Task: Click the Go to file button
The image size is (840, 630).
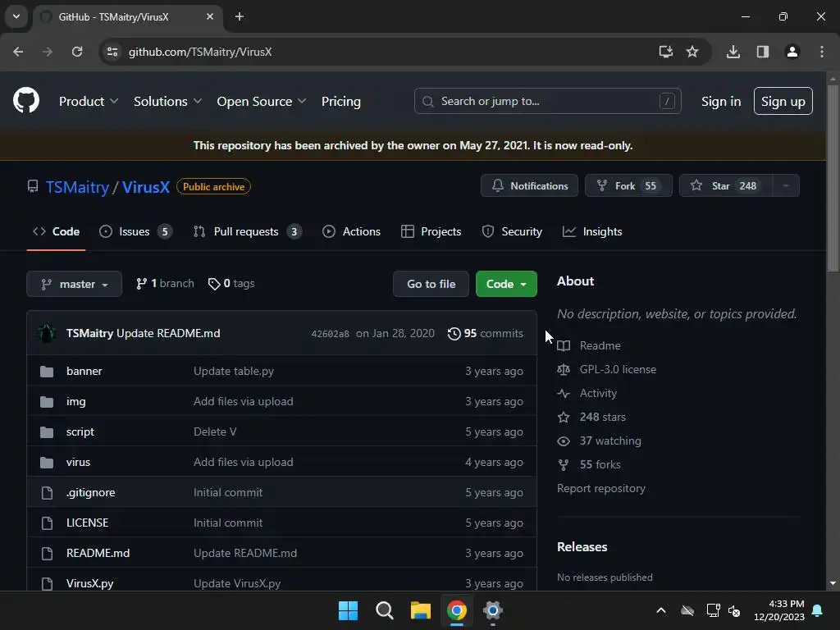Action: point(431,284)
